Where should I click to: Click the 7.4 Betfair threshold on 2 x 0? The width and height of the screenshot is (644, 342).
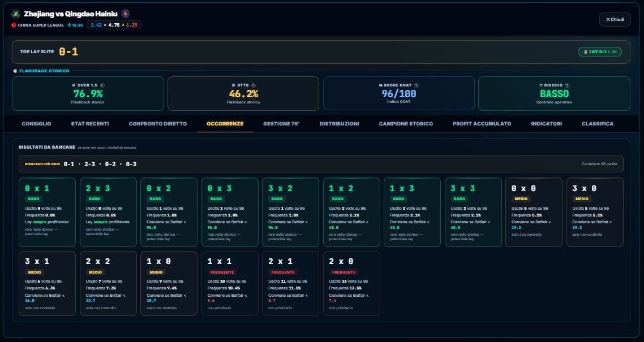tap(333, 301)
